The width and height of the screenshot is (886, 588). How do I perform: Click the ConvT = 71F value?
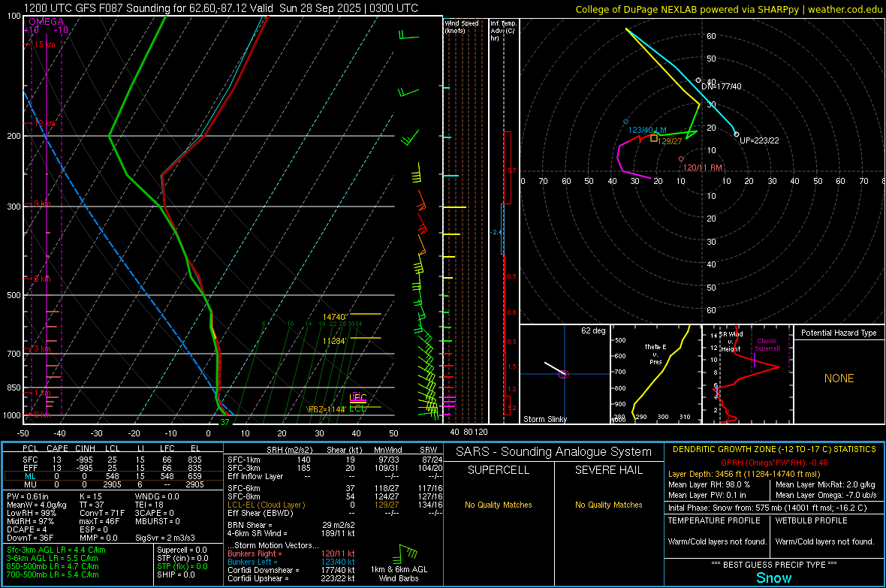click(102, 514)
